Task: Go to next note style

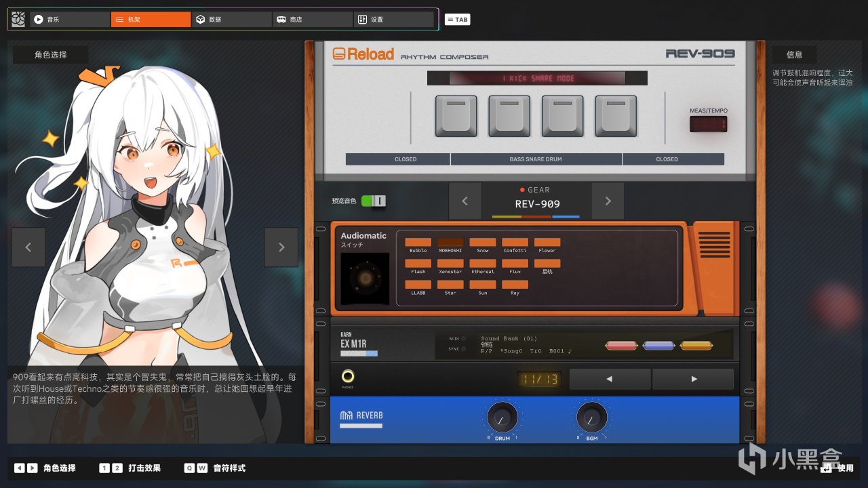Action: tap(693, 379)
